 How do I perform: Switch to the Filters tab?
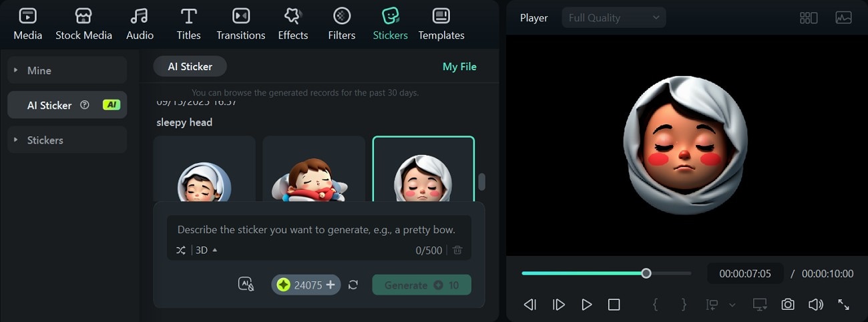(x=342, y=24)
